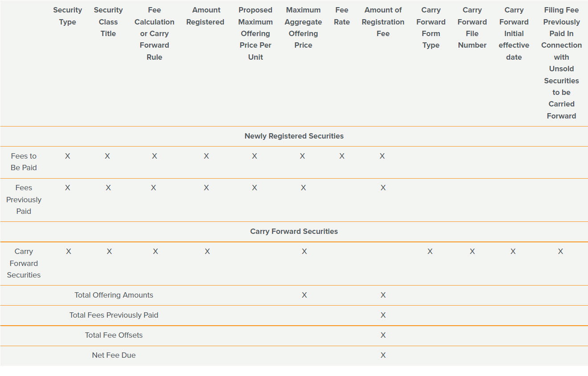Select the Fees Previously Paid row label
Viewport: 588px width, 376px height.
click(x=24, y=200)
